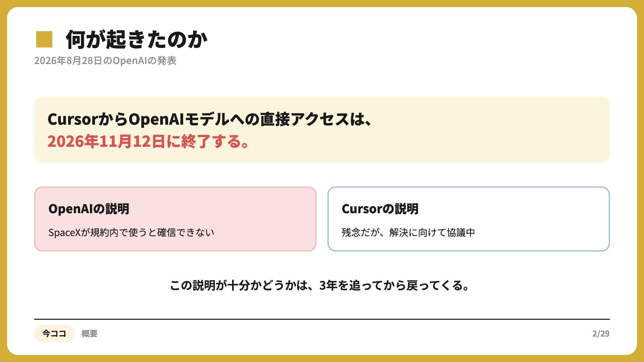The width and height of the screenshot is (644, 362).
Task: Click the 2/29 page indicator
Action: click(x=601, y=334)
